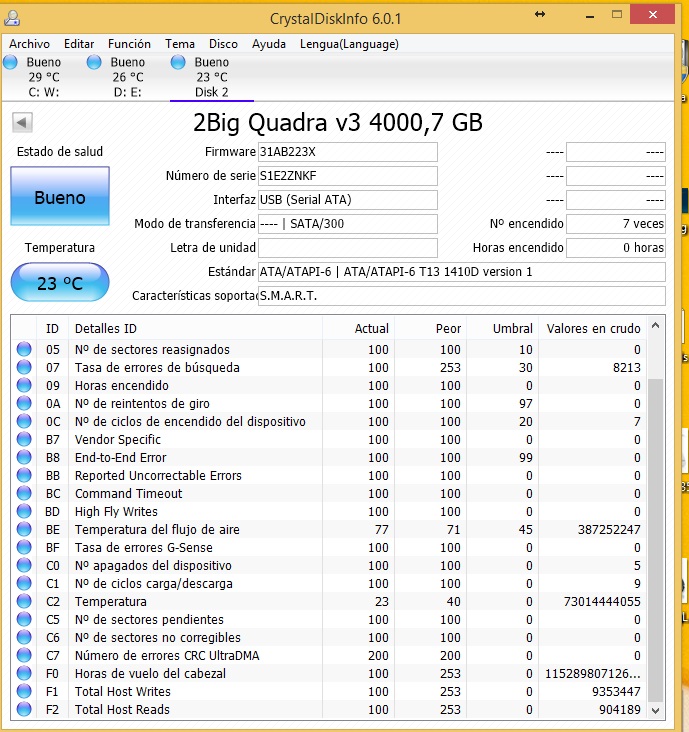Click the CrystalDiskInfo title bar app icon
This screenshot has width=689, height=732.
tap(12, 18)
